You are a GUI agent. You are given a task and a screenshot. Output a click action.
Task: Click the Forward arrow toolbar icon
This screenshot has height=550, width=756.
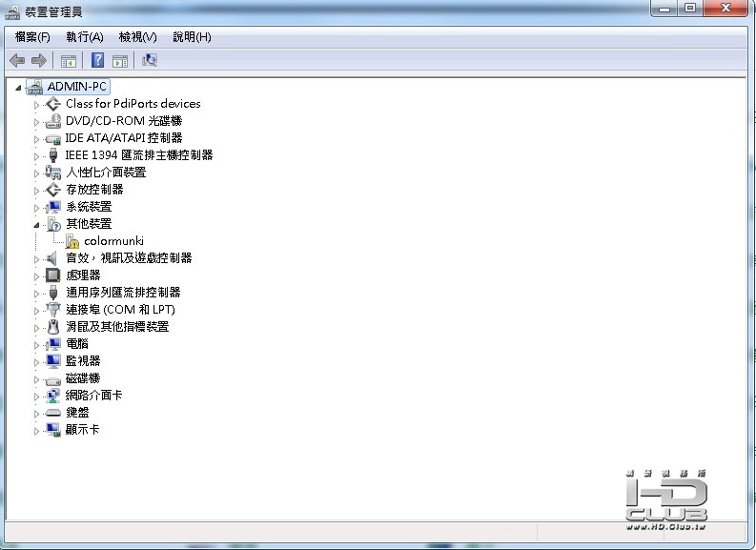[38, 60]
